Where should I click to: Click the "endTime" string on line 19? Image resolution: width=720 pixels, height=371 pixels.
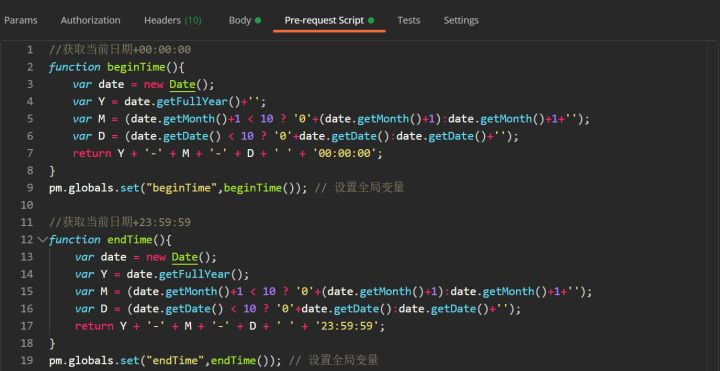tap(175, 360)
